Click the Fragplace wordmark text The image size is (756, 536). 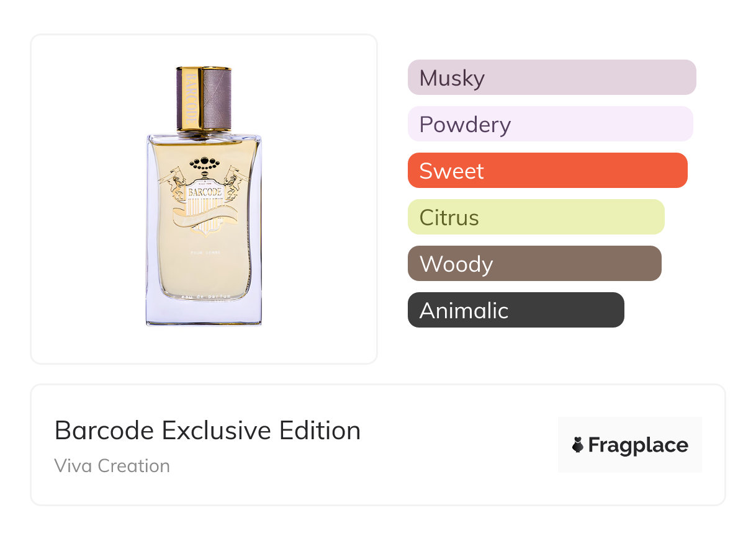tap(638, 445)
